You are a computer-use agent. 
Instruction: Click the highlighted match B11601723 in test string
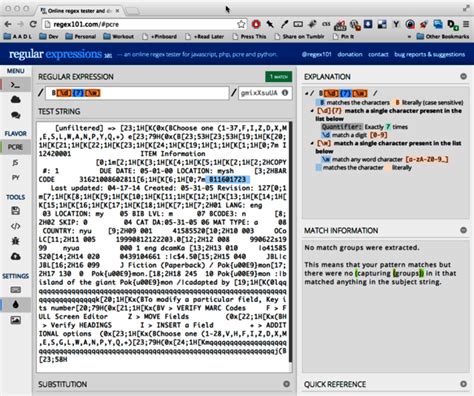pyautogui.click(x=227, y=180)
